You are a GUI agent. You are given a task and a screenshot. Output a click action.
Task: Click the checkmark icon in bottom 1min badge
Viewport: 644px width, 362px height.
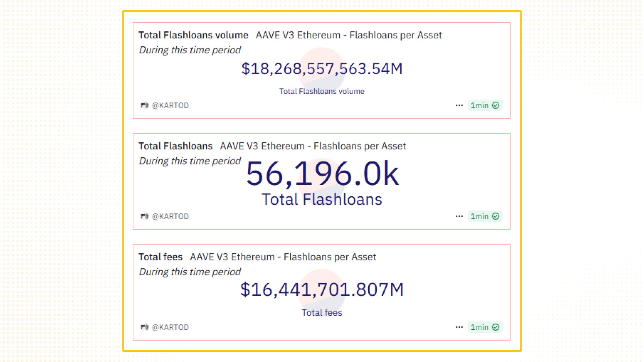click(x=495, y=327)
